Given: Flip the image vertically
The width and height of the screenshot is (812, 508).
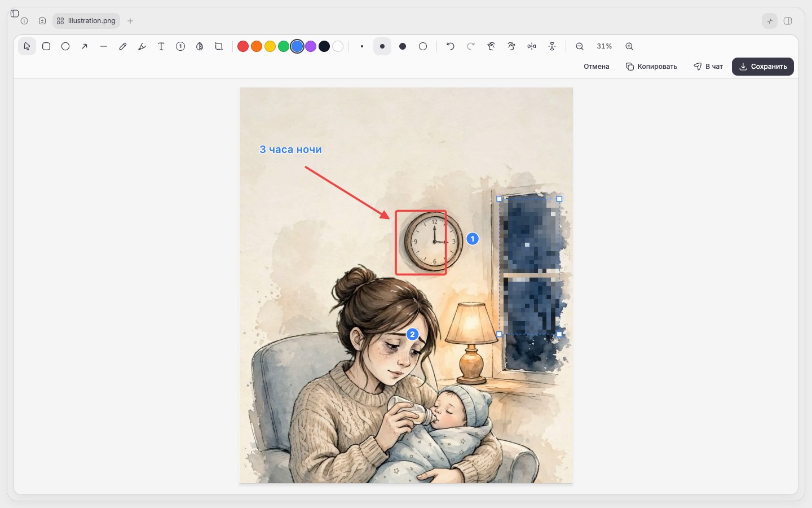Looking at the screenshot, I should [x=552, y=46].
